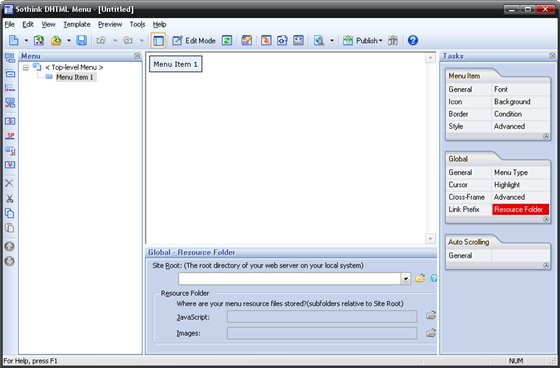
Task: Click the Delete X icon in the left sidebar
Action: tap(10, 184)
